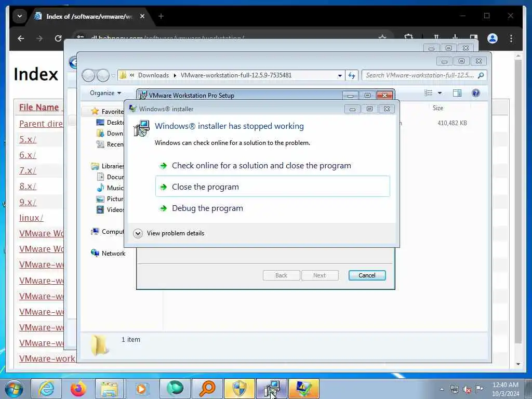Open Windows Media Player taskbar icon
Viewport: 532px width, 399px height.
[142, 389]
